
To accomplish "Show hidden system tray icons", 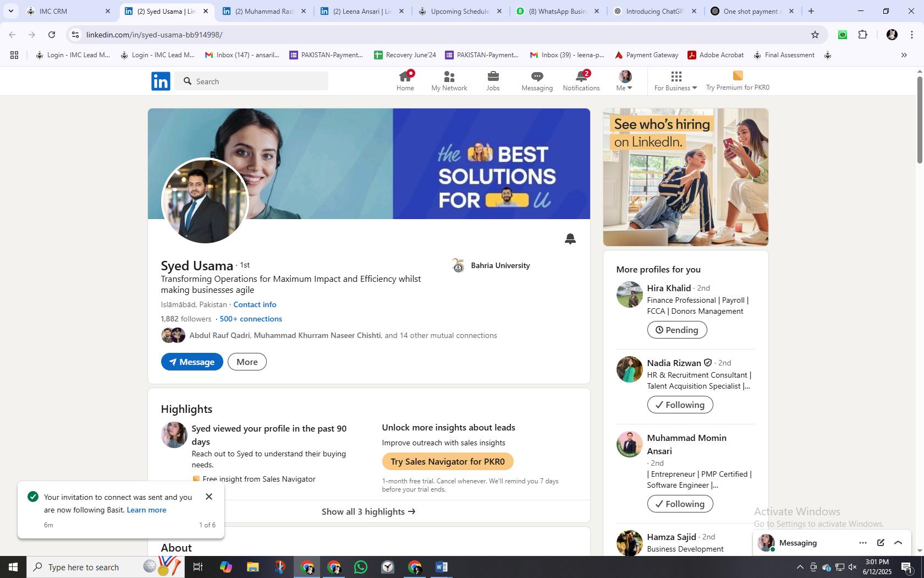I will (800, 567).
